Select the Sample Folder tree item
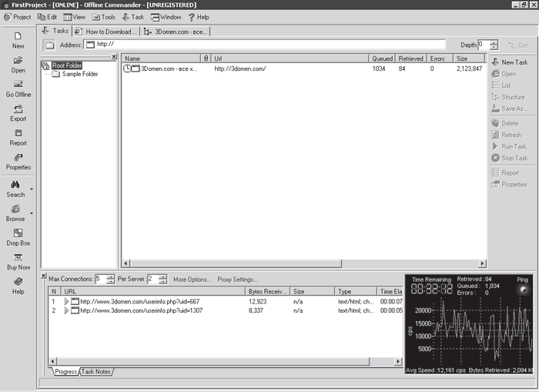The height and width of the screenshot is (392, 539). point(80,74)
